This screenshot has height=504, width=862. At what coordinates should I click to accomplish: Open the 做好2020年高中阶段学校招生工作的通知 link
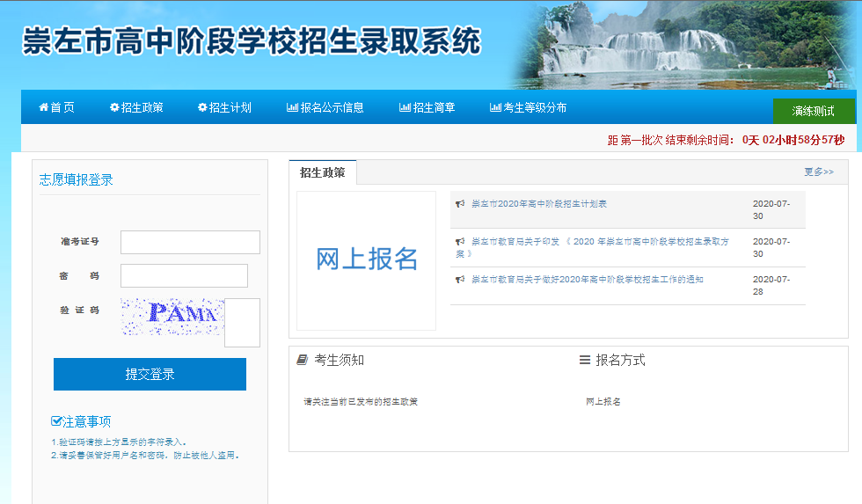pos(587,280)
